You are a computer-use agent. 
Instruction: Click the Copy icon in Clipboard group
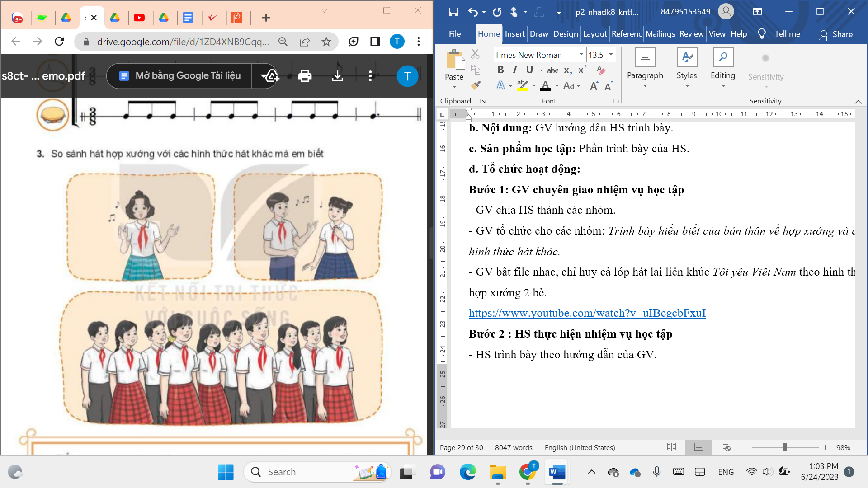click(x=475, y=69)
